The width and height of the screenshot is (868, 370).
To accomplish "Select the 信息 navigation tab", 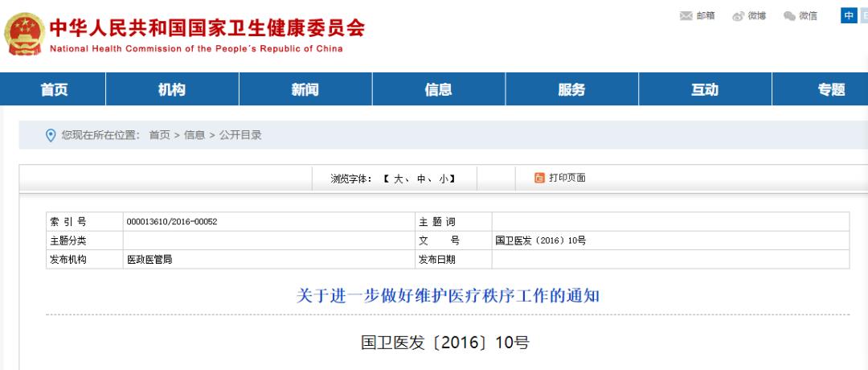I will pyautogui.click(x=439, y=89).
